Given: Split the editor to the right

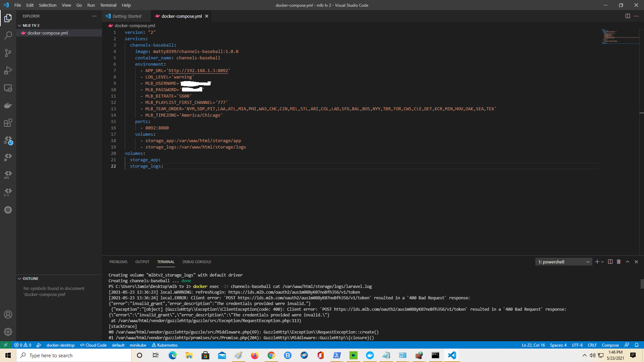Looking at the screenshot, I should (x=628, y=16).
